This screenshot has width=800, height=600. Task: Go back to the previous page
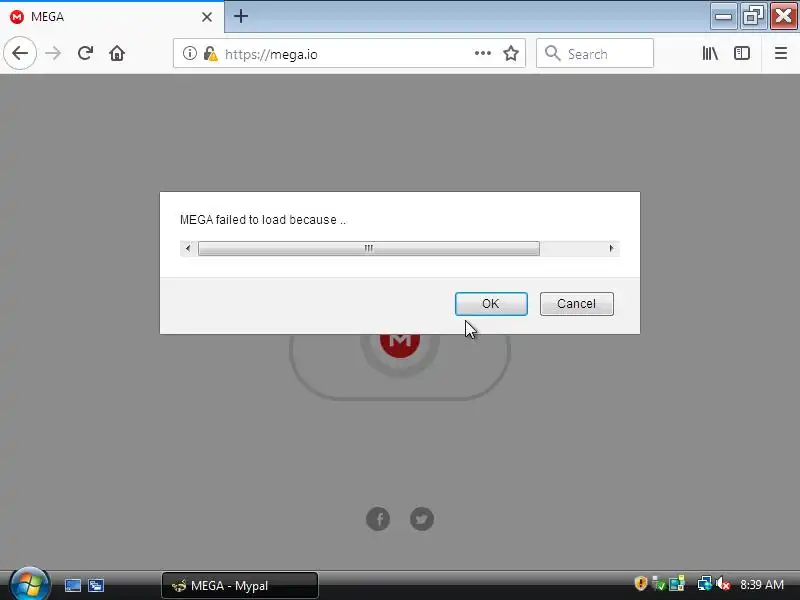(20, 53)
